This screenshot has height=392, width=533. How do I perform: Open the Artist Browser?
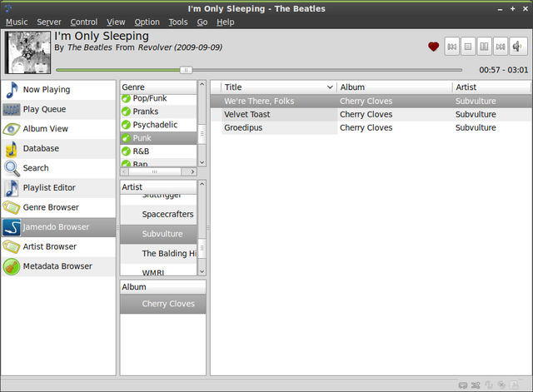pyautogui.click(x=58, y=247)
